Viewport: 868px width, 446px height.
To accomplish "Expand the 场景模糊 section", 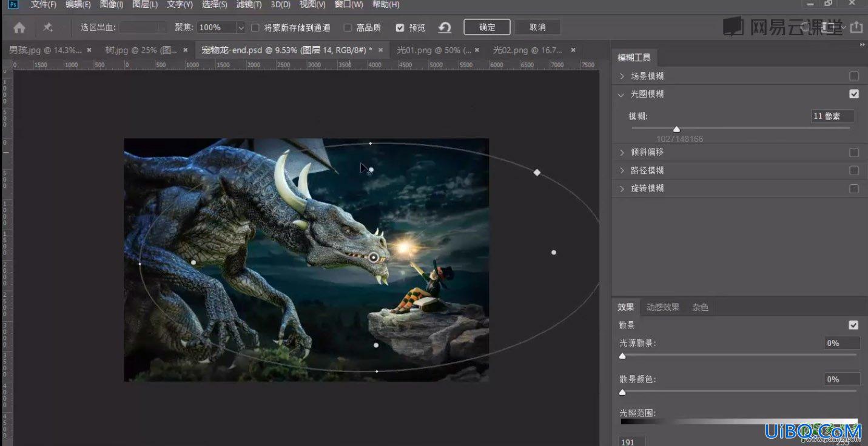I will tap(622, 76).
